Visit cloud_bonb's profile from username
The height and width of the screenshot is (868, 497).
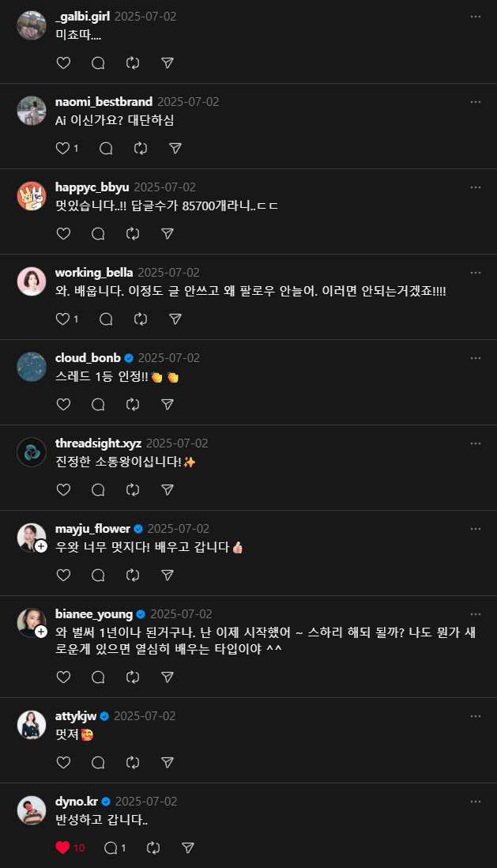tap(88, 358)
